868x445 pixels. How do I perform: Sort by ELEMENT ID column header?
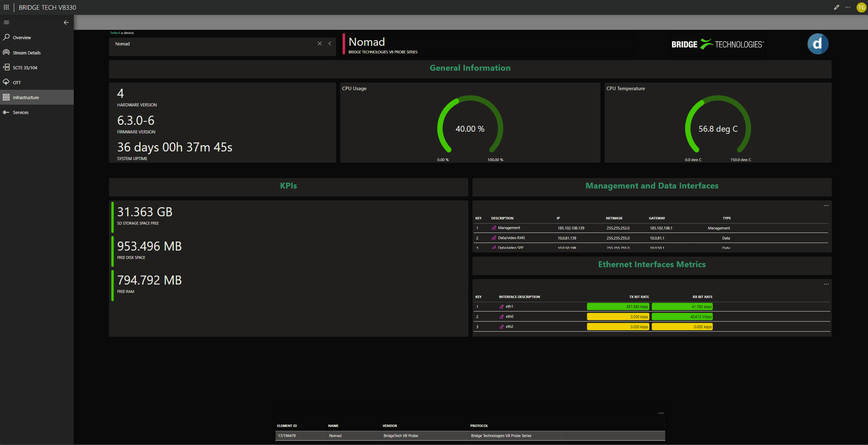tap(287, 426)
